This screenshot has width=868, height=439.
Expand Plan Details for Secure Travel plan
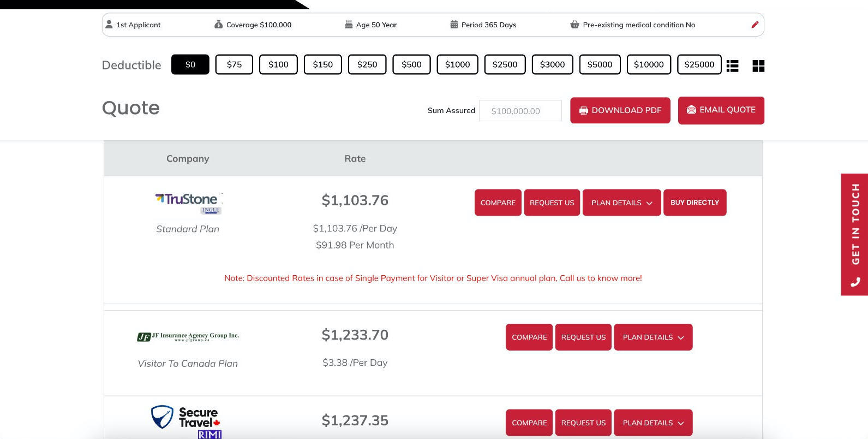(x=653, y=423)
